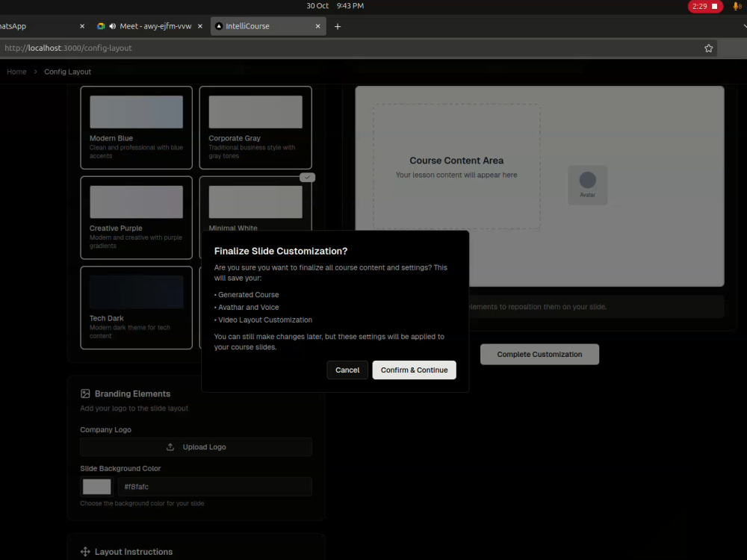Close the Meet tab

coord(200,26)
